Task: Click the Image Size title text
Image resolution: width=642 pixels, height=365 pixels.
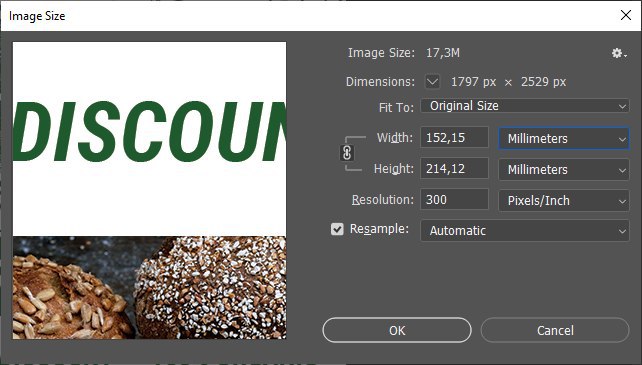Action: [37, 16]
